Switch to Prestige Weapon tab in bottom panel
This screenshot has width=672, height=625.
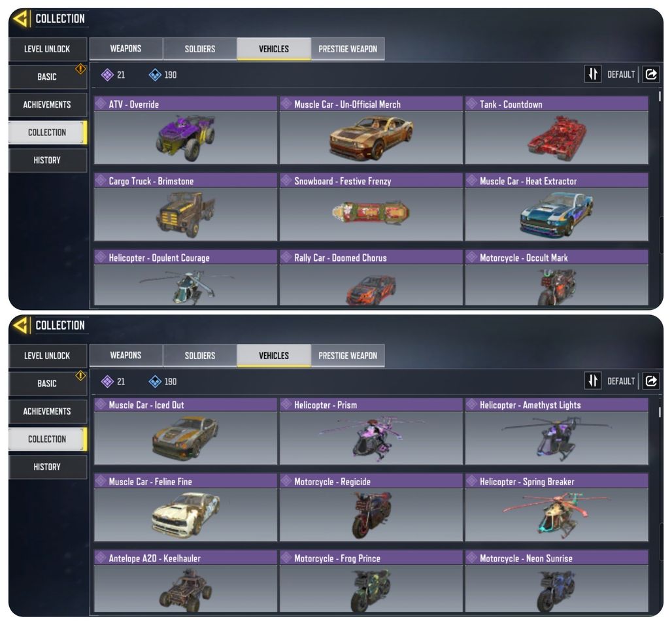tap(348, 356)
